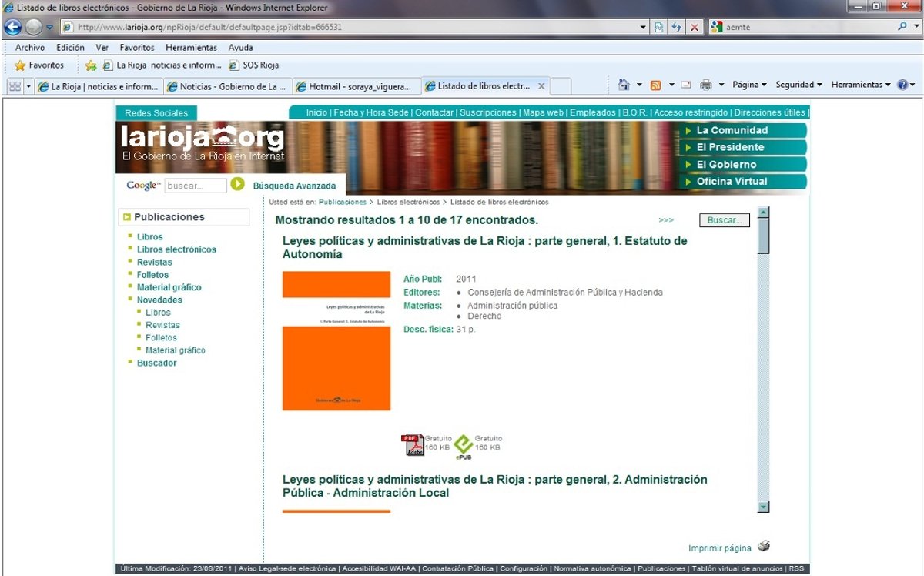Open the Favoritos star button

point(38,65)
